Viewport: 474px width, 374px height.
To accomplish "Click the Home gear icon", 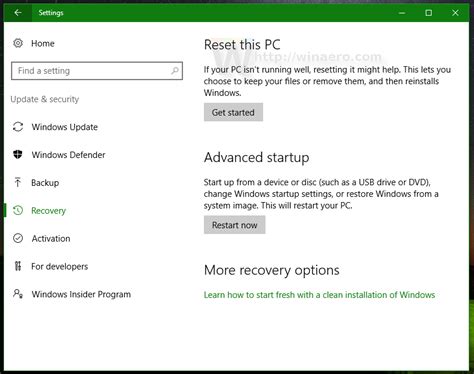I will 18,43.
